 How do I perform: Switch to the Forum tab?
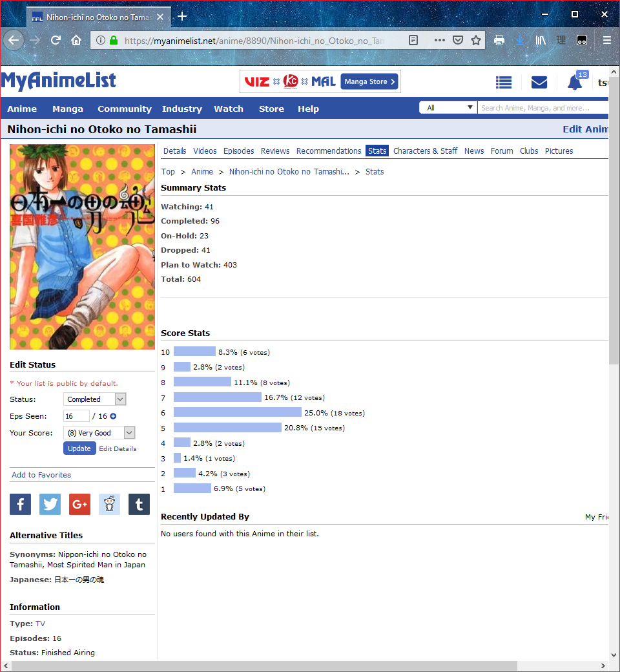coord(502,151)
